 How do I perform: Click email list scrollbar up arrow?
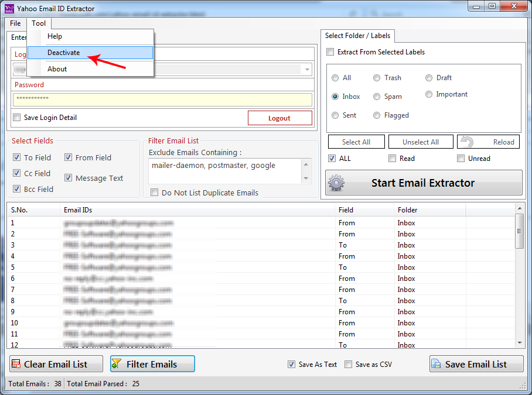point(520,208)
